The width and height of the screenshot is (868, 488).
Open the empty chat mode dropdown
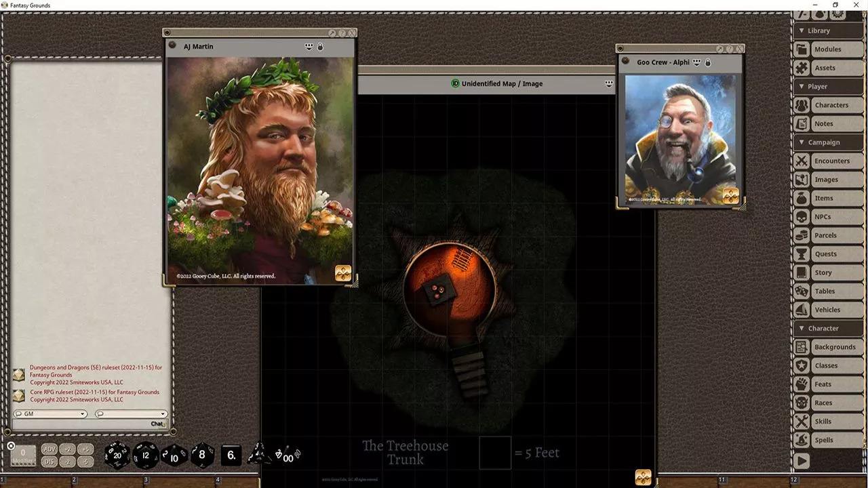131,413
